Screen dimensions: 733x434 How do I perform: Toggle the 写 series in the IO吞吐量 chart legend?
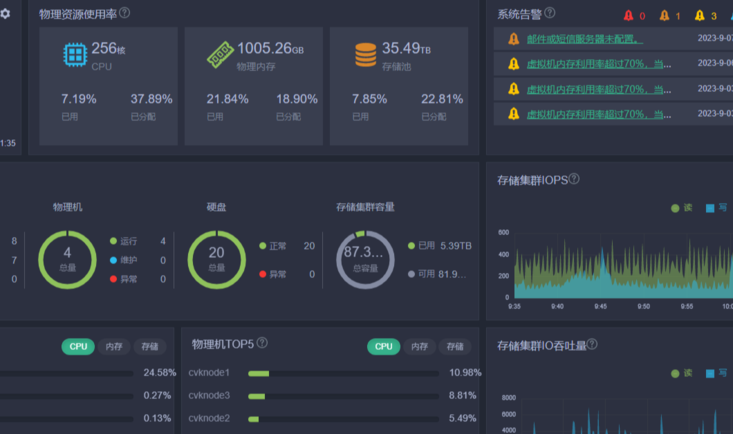[x=717, y=373]
